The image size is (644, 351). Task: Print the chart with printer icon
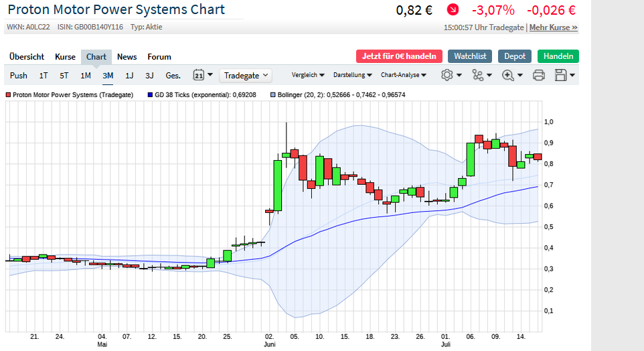tap(539, 75)
